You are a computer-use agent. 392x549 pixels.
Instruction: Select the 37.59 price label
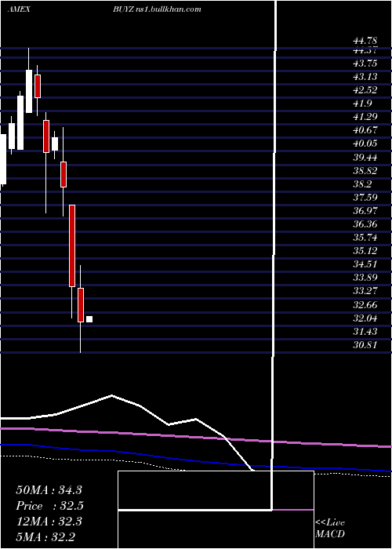click(365, 198)
